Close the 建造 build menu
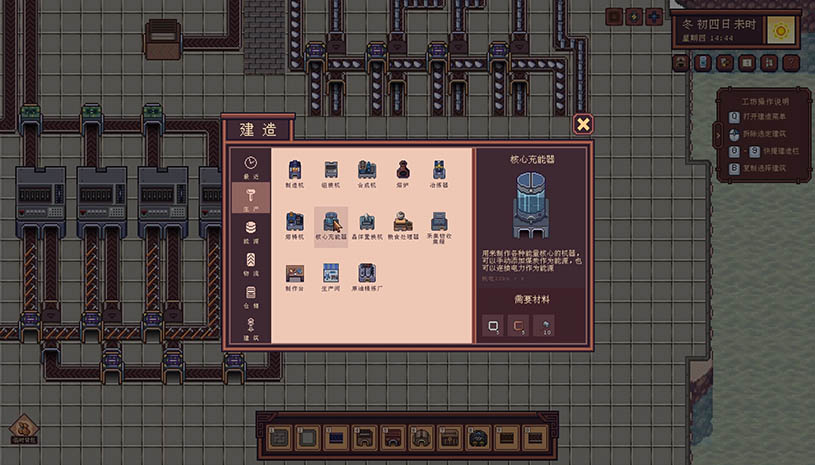The height and width of the screenshot is (465, 815). point(583,124)
